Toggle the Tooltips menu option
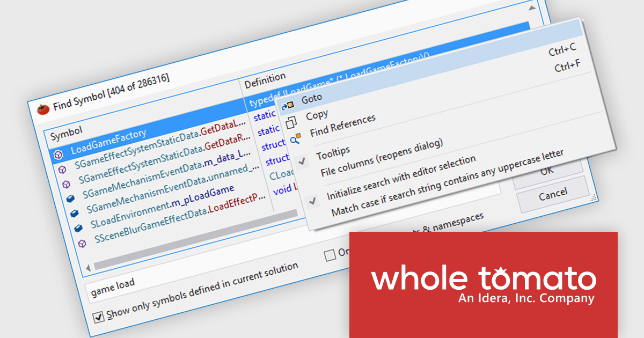This screenshot has height=338, width=644. (x=333, y=152)
